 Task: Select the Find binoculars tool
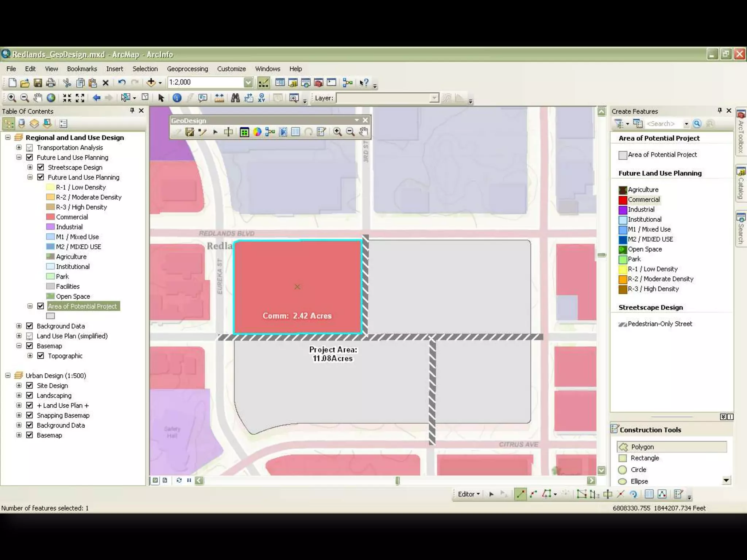tap(235, 98)
